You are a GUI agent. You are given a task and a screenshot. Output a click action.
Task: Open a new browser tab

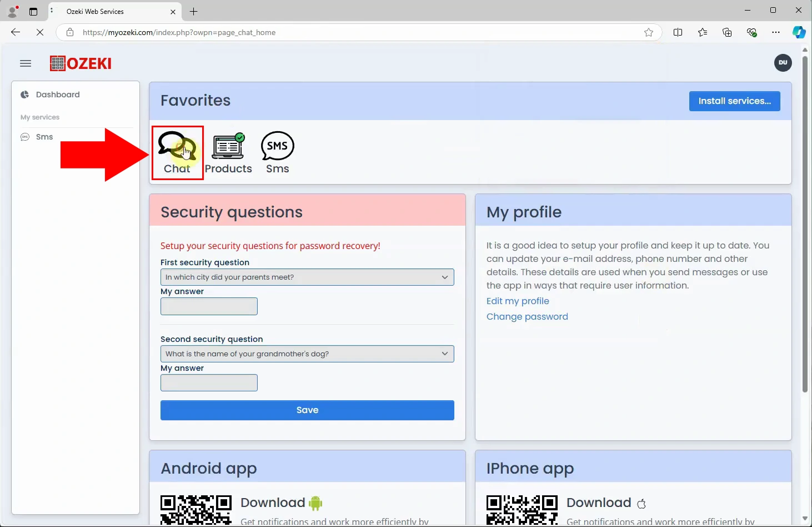coord(193,11)
